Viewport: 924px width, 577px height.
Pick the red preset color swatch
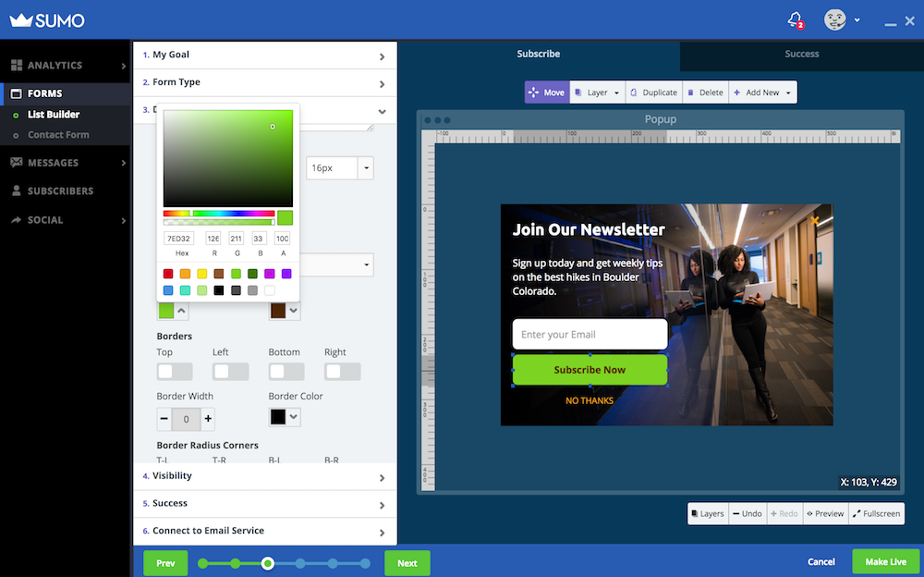[168, 273]
